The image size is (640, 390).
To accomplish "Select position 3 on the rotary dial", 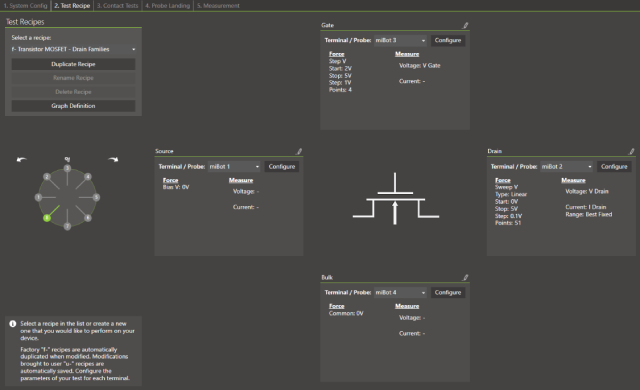I will pyautogui.click(x=67, y=168).
